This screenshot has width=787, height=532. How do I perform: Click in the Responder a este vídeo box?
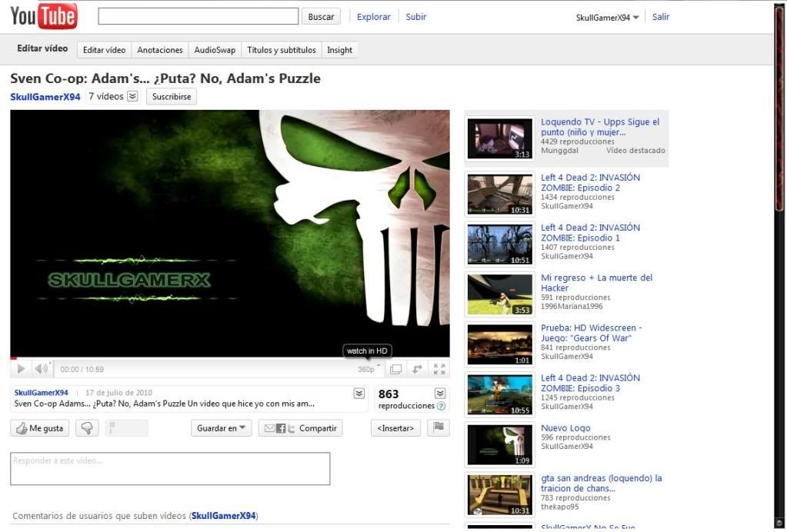(x=170, y=469)
